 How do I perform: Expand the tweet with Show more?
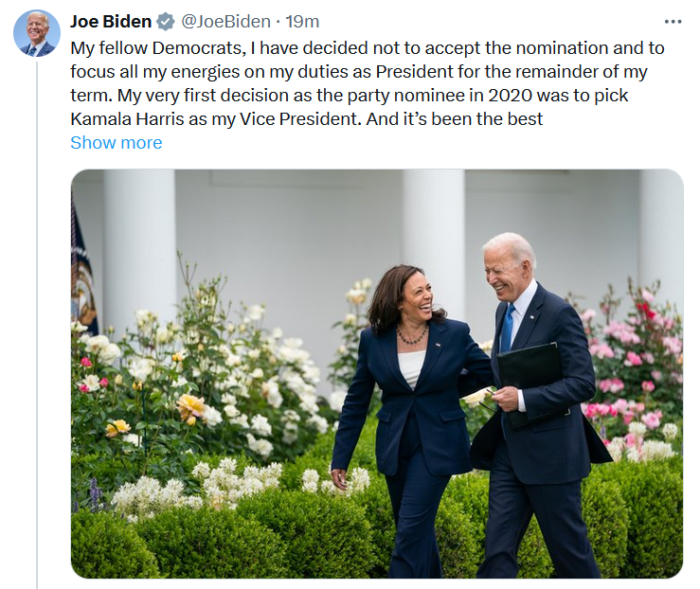click(116, 143)
